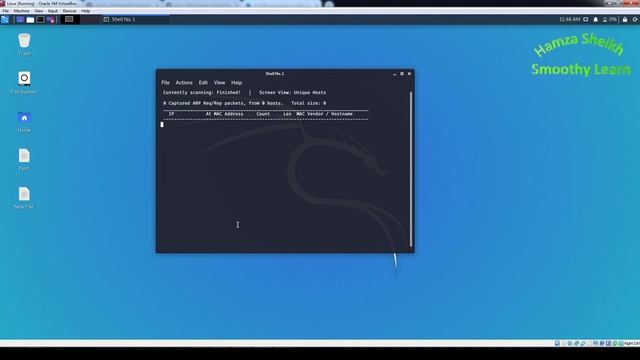Click the lock screen icon
This screenshot has height=360, width=640.
click(625, 19)
